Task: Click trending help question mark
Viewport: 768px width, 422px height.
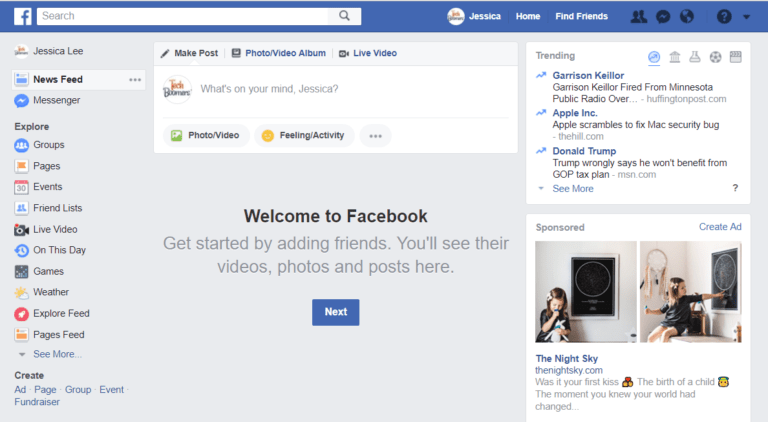Action: coord(735,188)
